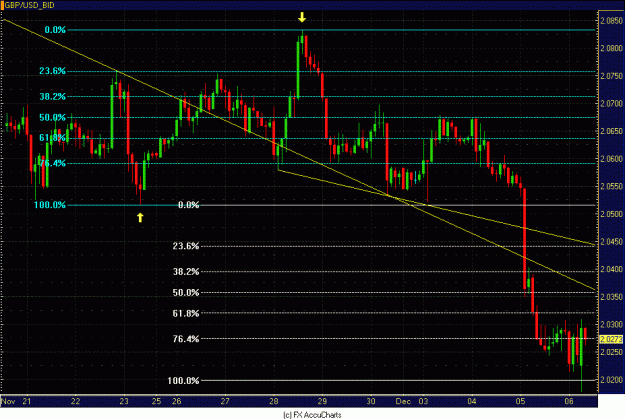Select the cyan 100.0% Fibonacci label

pos(50,205)
